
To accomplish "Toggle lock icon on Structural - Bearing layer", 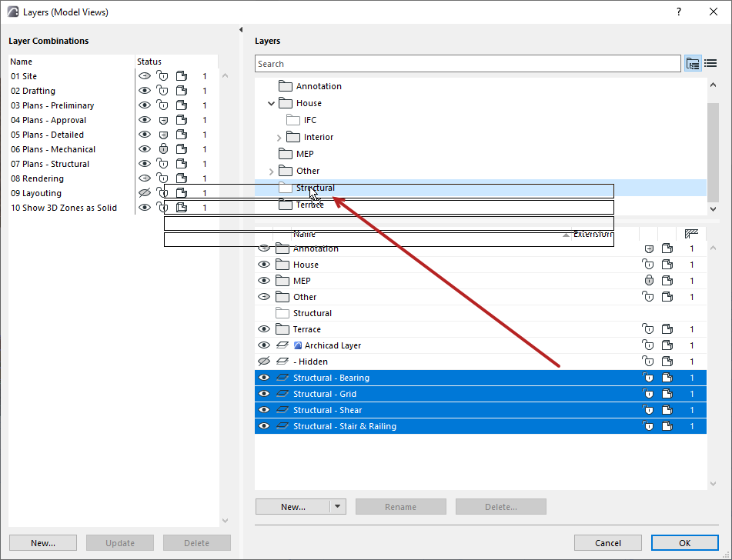I will click(x=648, y=378).
